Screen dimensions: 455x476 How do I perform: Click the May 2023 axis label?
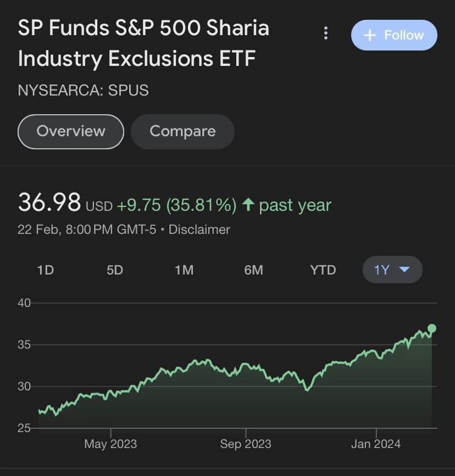coord(110,444)
